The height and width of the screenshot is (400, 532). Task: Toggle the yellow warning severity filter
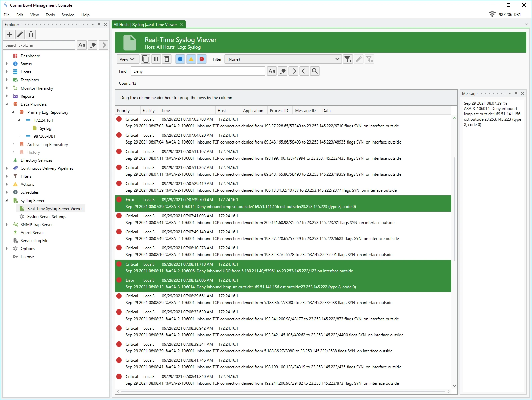pos(191,59)
